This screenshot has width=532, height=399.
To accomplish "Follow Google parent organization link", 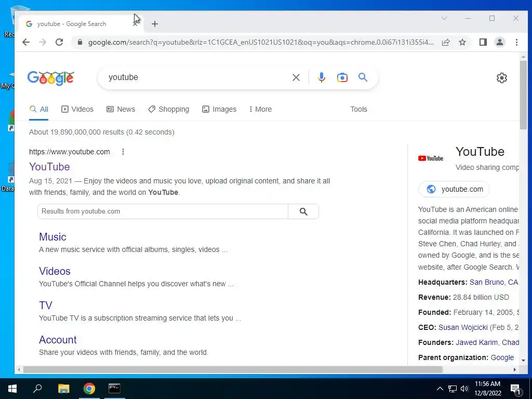I will click(x=502, y=357).
